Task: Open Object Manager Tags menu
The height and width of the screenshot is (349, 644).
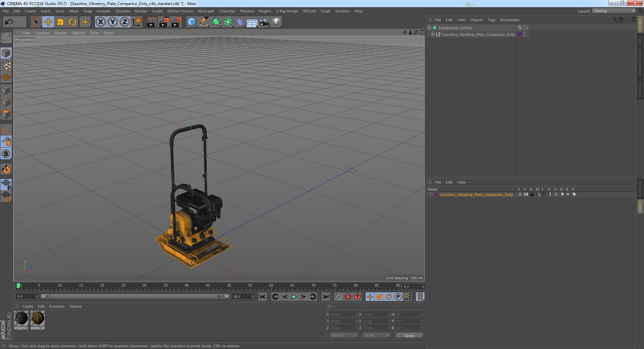Action: (491, 20)
